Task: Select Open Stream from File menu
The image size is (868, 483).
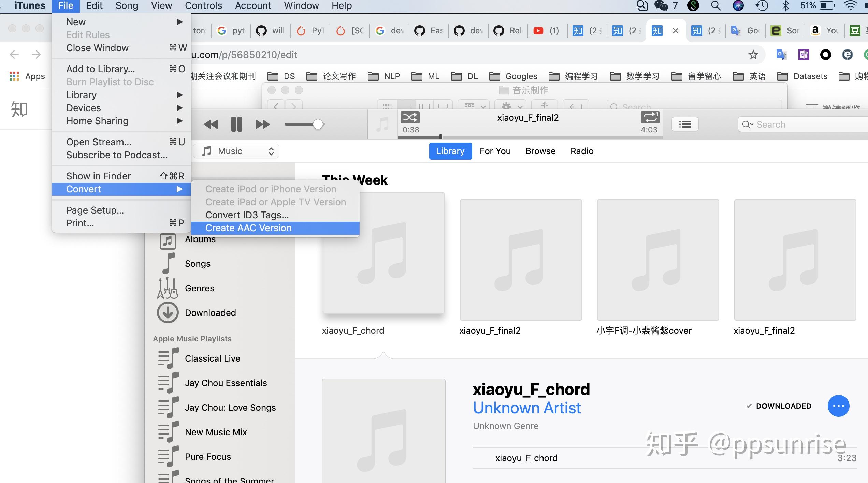Action: point(121,142)
